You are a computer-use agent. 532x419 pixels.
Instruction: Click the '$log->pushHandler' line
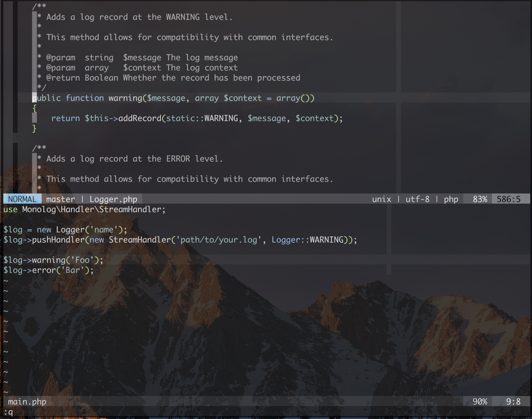[180, 240]
